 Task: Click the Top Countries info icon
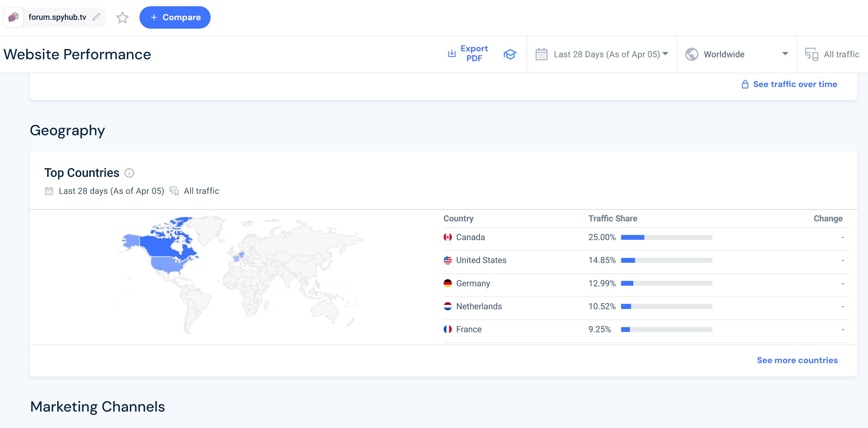tap(129, 173)
